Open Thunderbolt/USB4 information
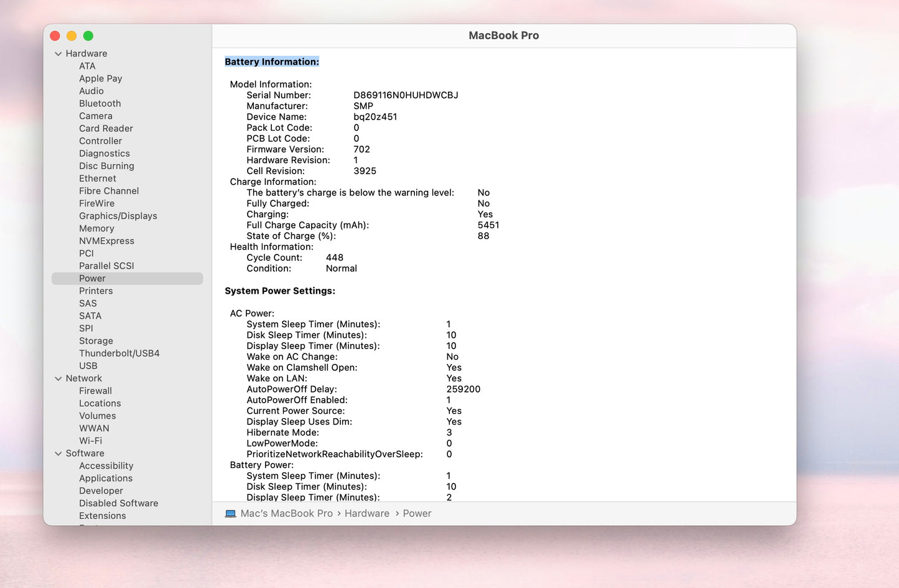The height and width of the screenshot is (588, 899). (119, 353)
